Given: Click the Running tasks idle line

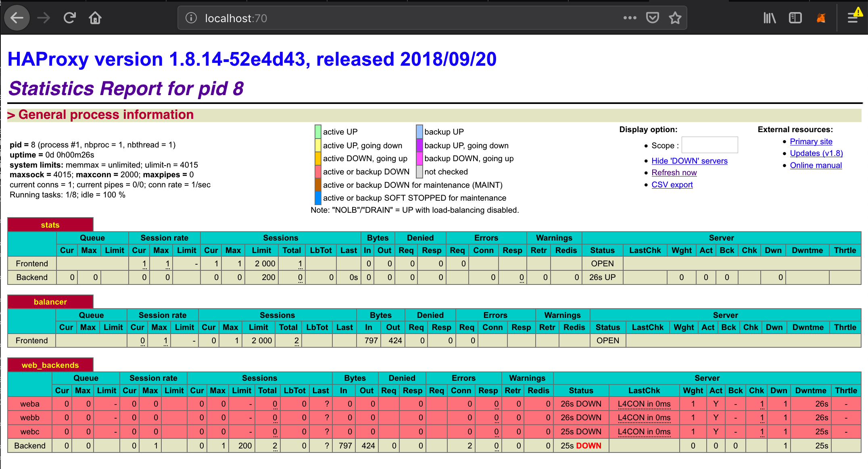Looking at the screenshot, I should 67,195.
